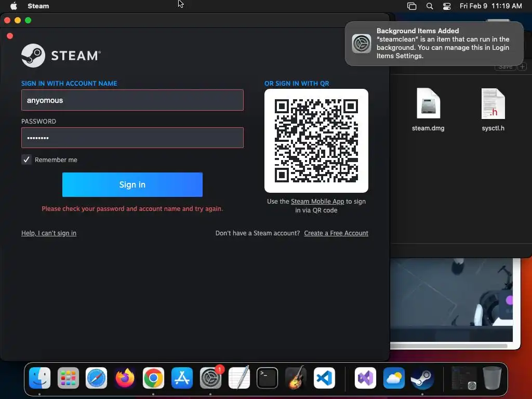532x399 pixels.
Task: Click the Stage Manager menu bar icon
Action: [411, 6]
